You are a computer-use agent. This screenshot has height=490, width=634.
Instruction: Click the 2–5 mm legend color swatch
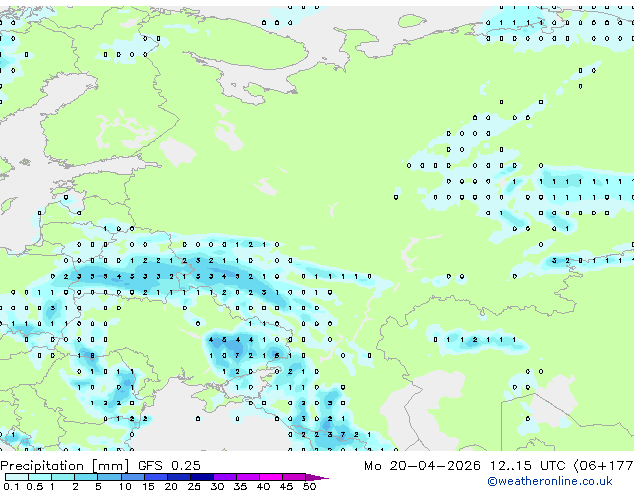coord(86,477)
